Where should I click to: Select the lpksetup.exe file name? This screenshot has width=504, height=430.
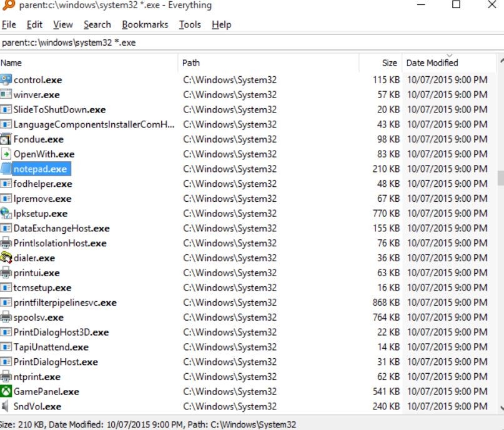(41, 214)
